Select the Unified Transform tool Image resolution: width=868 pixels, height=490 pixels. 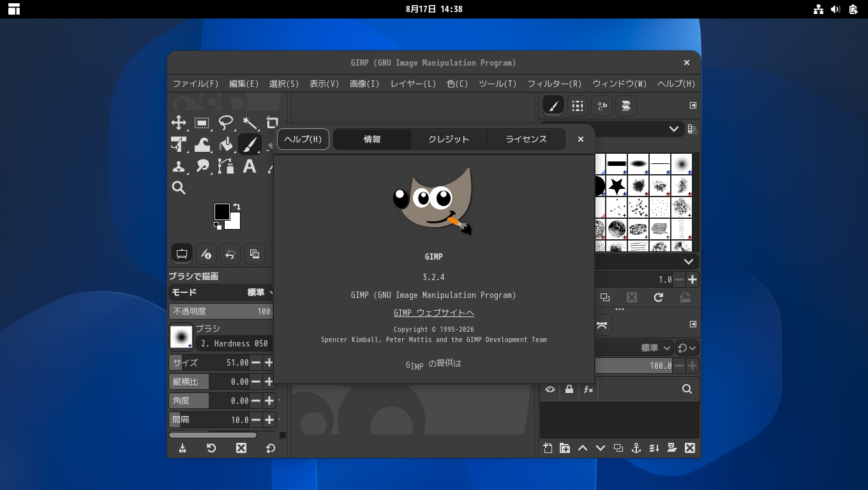point(179,145)
